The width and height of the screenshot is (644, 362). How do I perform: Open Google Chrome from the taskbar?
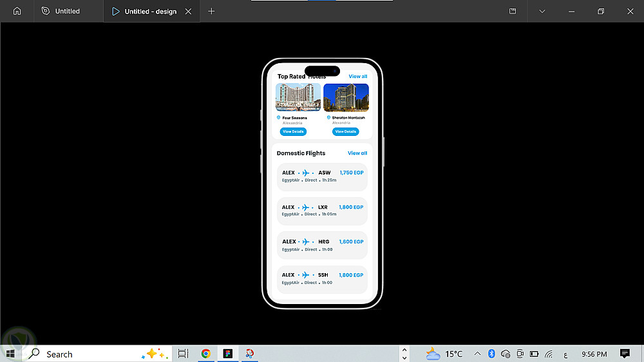206,354
